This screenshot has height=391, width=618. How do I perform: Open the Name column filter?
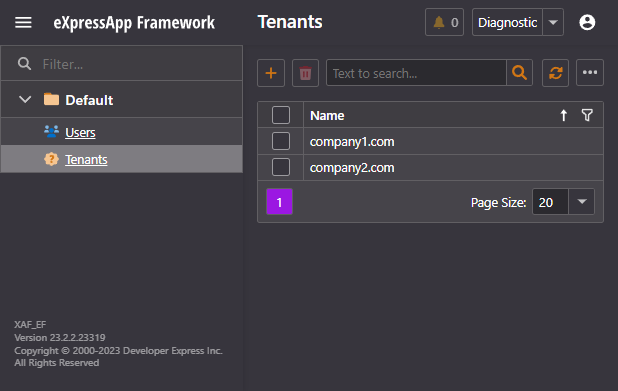coord(587,115)
